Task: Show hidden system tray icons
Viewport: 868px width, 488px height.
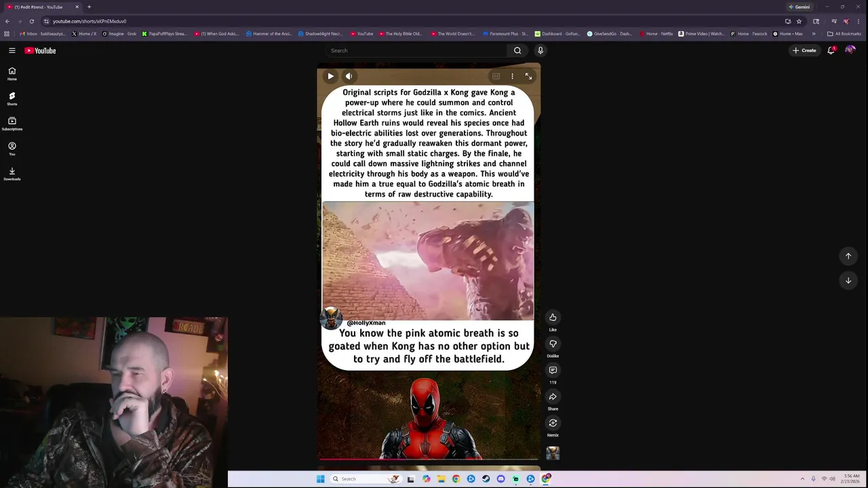Action: click(x=802, y=479)
